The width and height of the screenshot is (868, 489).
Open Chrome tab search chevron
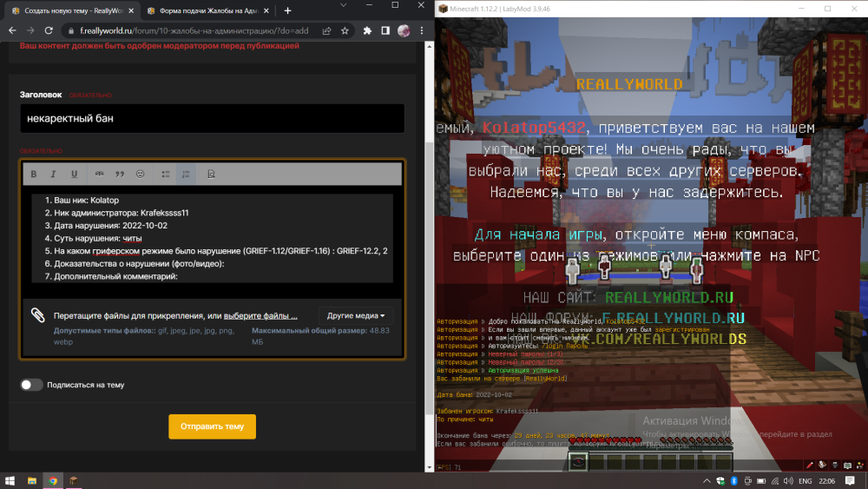point(343,5)
